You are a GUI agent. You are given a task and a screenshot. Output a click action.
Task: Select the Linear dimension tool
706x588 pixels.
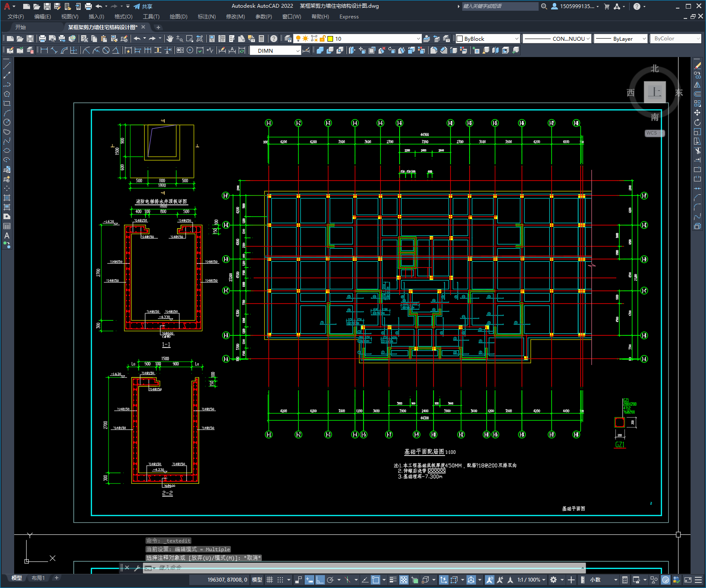click(x=44, y=50)
